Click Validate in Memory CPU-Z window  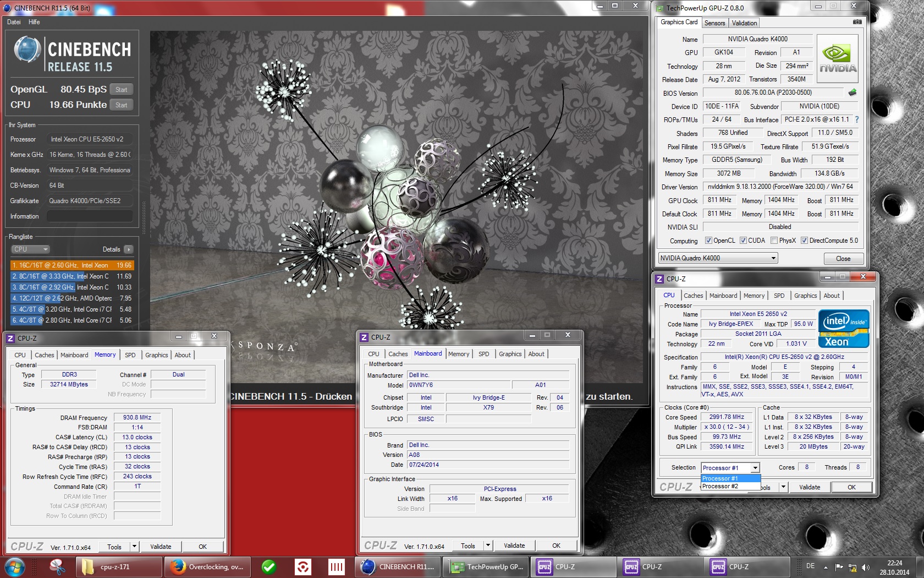click(161, 547)
